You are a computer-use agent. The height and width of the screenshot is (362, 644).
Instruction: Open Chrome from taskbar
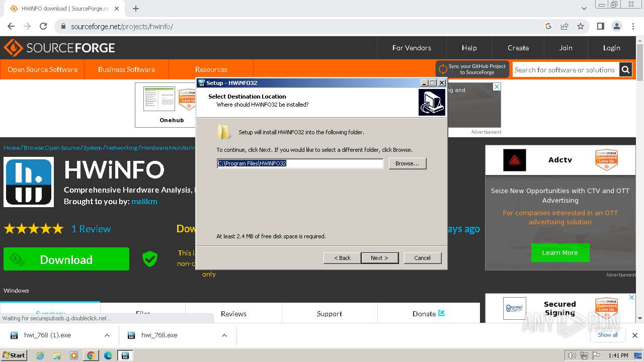(91, 355)
